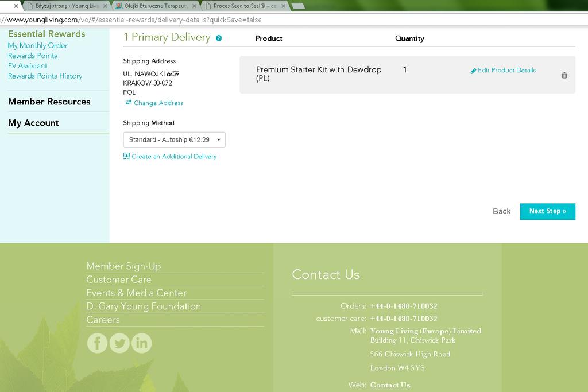588x392 pixels.
Task: Click the 1 Primary Delivery heading
Action: pyautogui.click(x=167, y=37)
